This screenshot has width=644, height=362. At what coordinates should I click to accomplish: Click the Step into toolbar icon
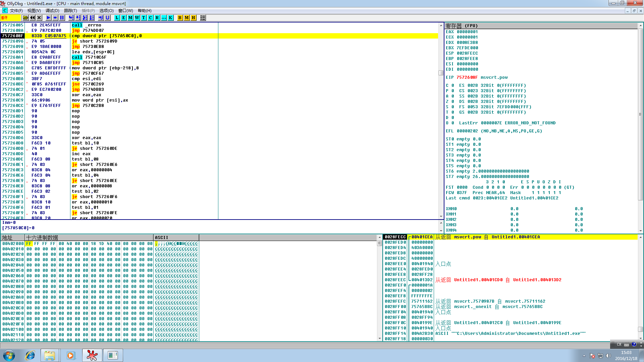tap(71, 18)
